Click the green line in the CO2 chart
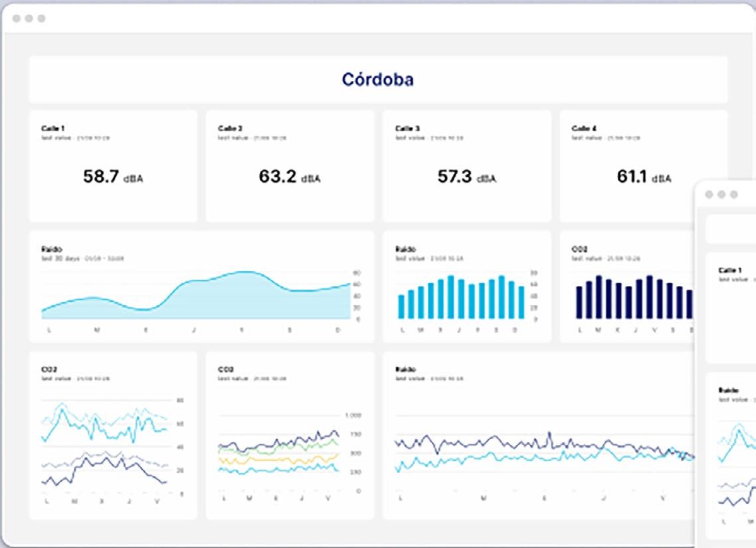The width and height of the screenshot is (756, 548). click(x=277, y=448)
